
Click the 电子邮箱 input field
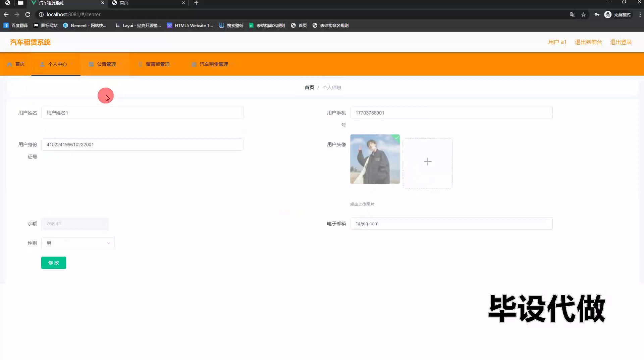pyautogui.click(x=451, y=224)
